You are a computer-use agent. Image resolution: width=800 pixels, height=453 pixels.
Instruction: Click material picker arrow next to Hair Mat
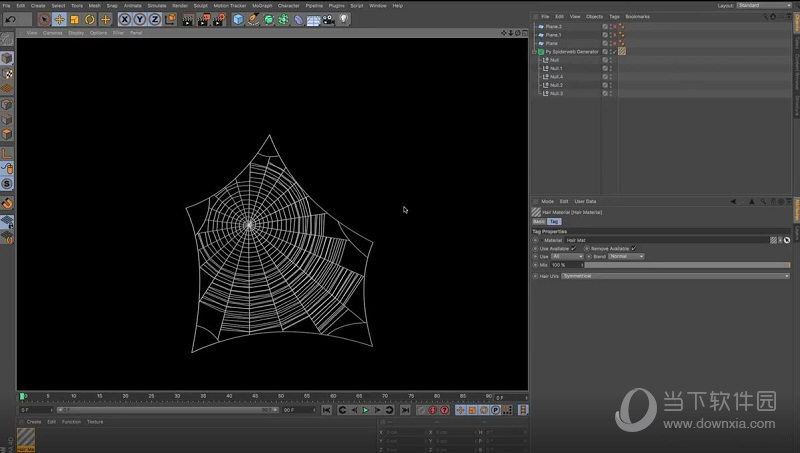tap(787, 240)
